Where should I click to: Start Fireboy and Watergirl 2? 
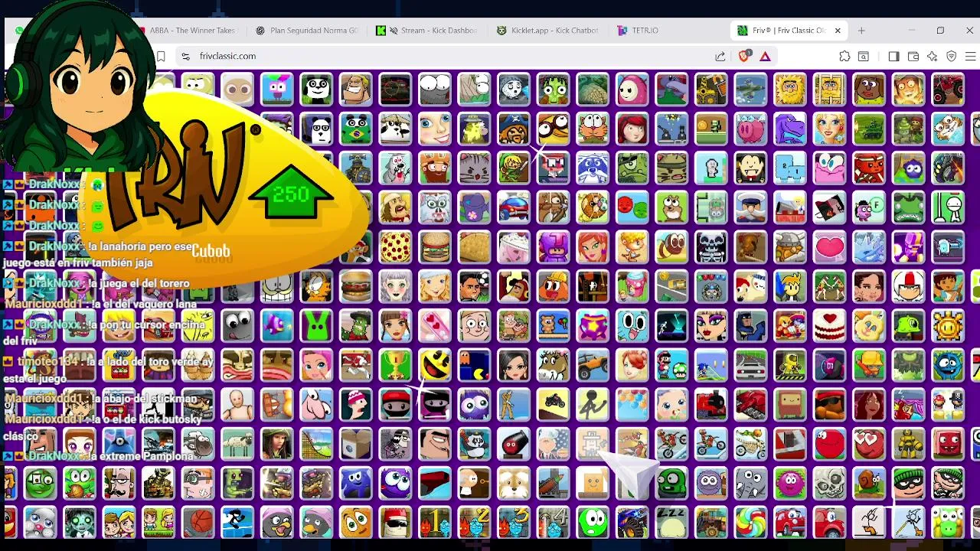pyautogui.click(x=474, y=523)
